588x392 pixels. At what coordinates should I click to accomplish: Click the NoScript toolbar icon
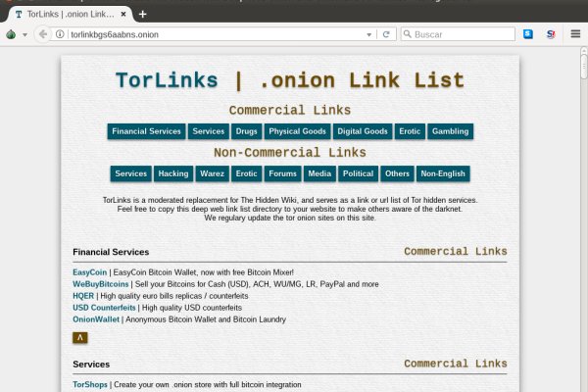click(x=551, y=34)
